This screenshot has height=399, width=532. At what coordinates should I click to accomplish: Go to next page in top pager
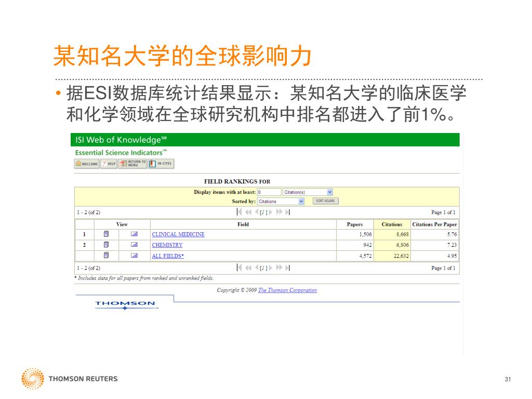tap(270, 212)
